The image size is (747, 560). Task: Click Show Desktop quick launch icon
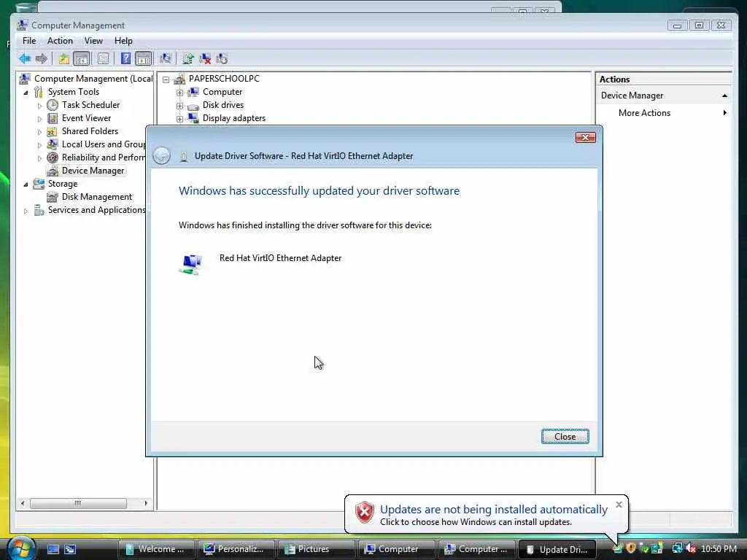53,549
